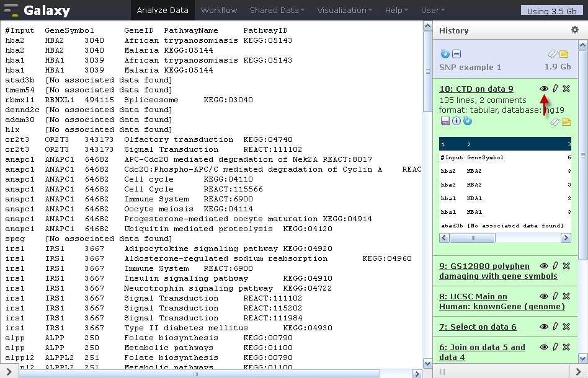Image resolution: width=588 pixels, height=378 pixels.
Task: Edit dataset 10 tags icon
Action: tap(555, 122)
